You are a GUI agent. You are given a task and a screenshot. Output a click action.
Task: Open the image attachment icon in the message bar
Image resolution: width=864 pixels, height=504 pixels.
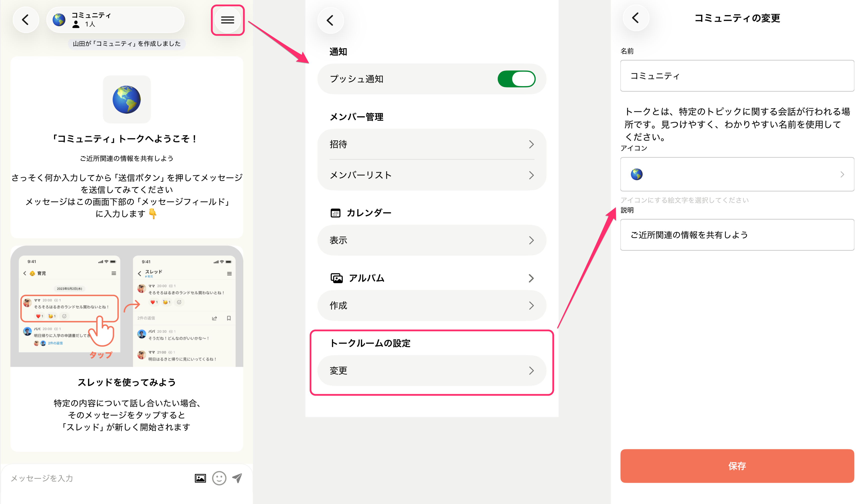[x=200, y=478]
